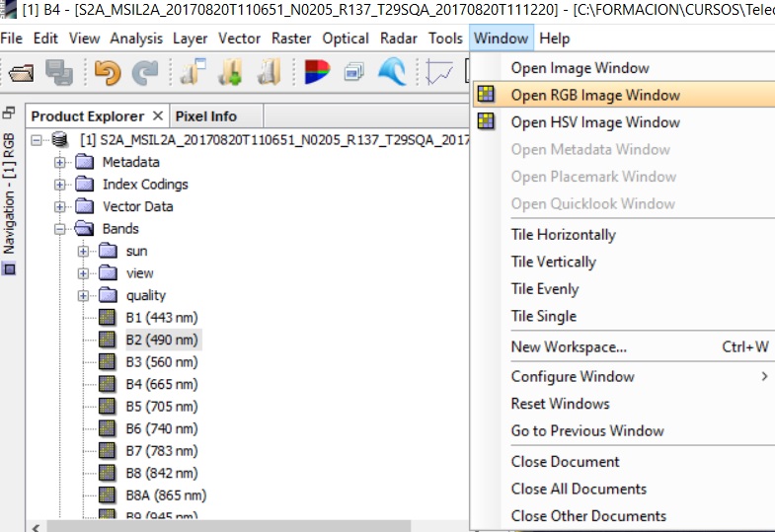775x532 pixels.
Task: Click the Save Product disk toolbar icon
Action: [59, 73]
